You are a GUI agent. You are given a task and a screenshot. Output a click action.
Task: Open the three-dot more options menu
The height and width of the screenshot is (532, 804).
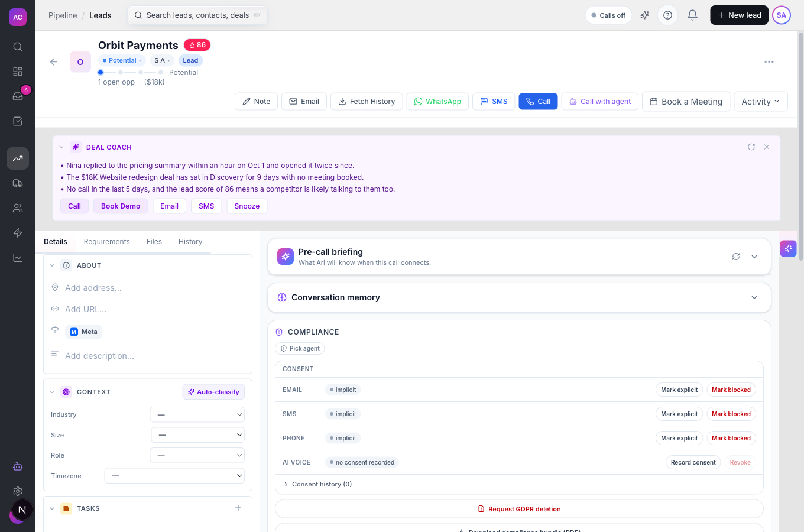pos(769,61)
